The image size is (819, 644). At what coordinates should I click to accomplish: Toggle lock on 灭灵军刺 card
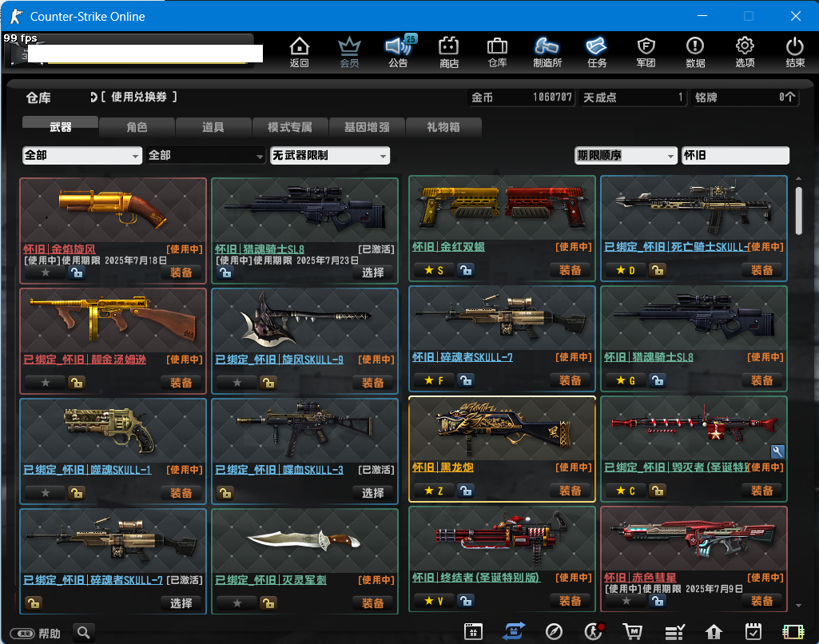pos(268,603)
